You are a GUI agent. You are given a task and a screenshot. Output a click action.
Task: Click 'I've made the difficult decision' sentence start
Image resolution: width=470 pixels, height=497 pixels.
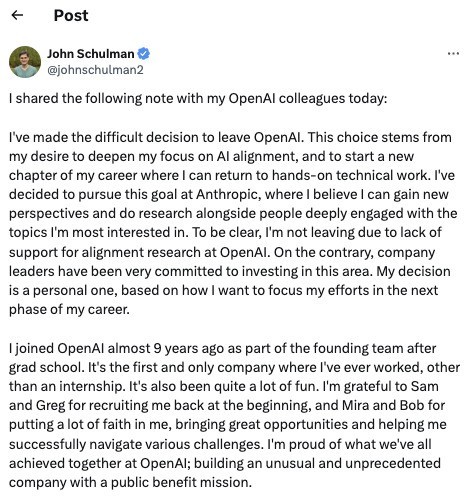113,137
